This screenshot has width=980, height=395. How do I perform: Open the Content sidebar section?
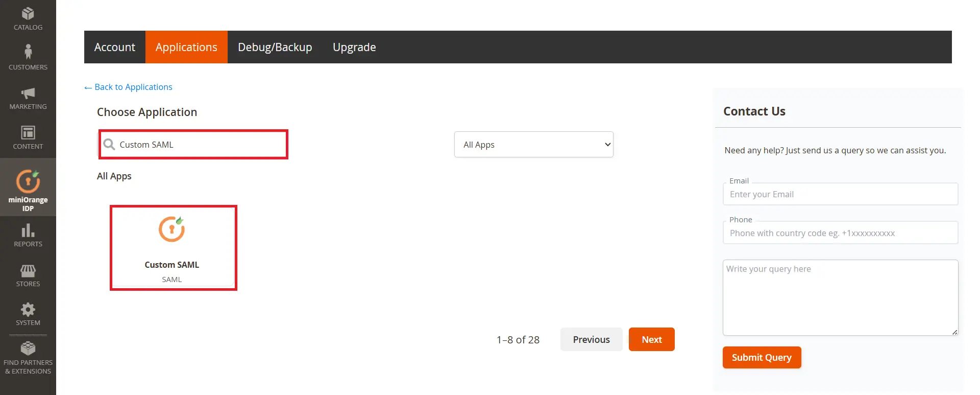point(28,137)
